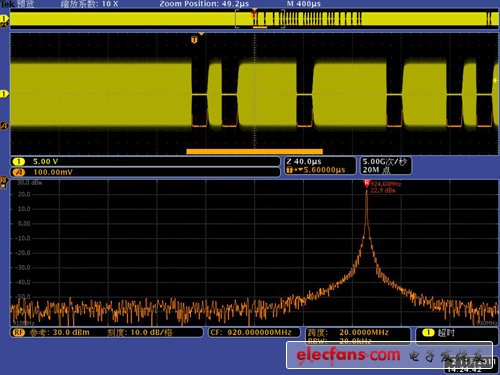
Task: Select channel 1 ground marker left of waveform
Action: (x=4, y=94)
